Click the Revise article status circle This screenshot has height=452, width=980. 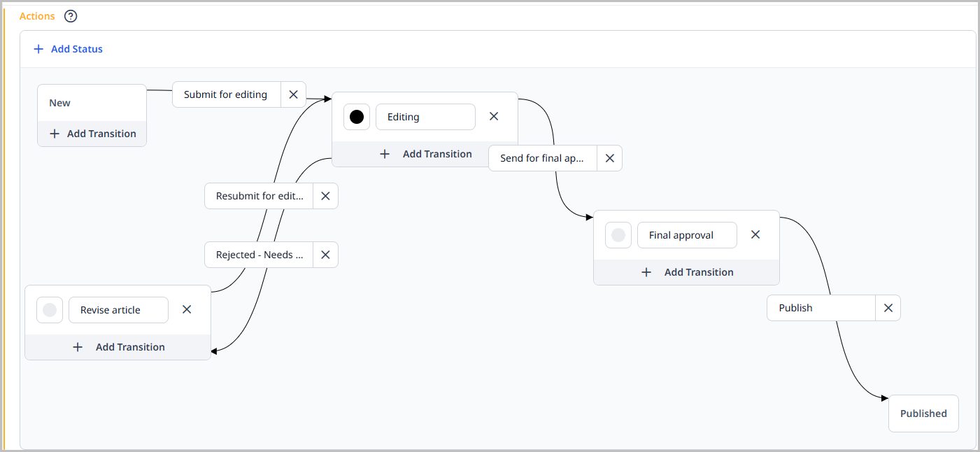pos(49,309)
